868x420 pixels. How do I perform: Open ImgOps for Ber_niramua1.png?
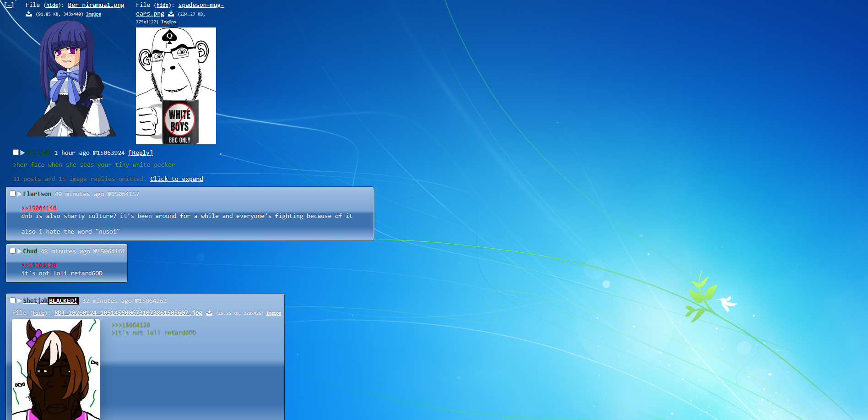tap(93, 14)
